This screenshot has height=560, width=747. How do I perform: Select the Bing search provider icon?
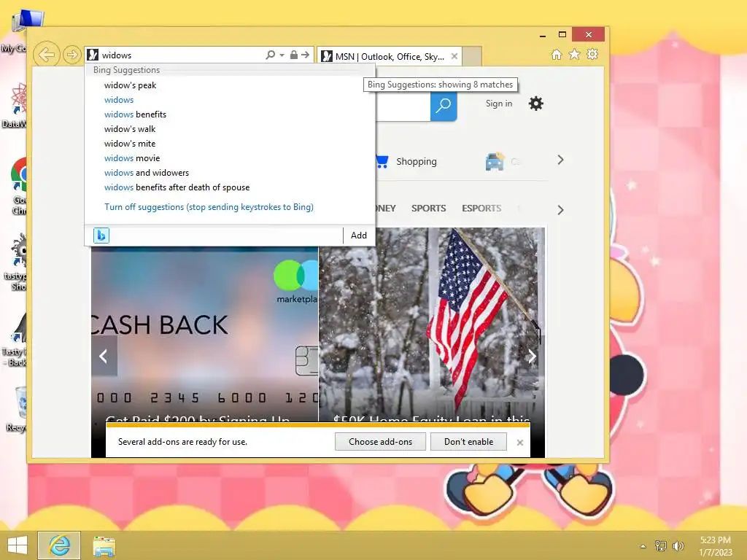tap(101, 236)
